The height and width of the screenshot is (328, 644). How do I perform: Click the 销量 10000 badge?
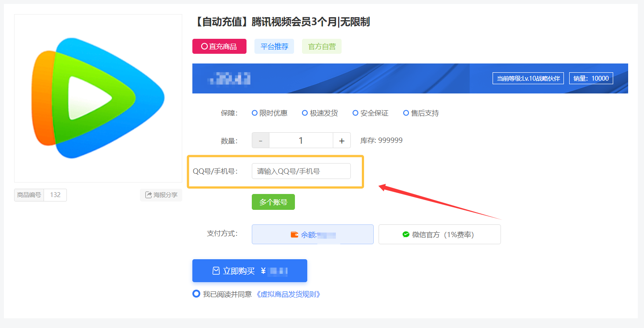click(591, 78)
